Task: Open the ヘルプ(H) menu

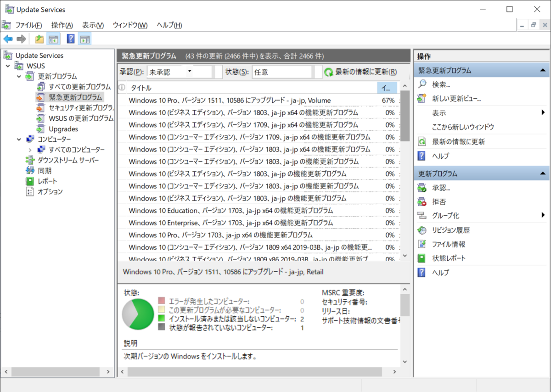Action: (x=169, y=25)
